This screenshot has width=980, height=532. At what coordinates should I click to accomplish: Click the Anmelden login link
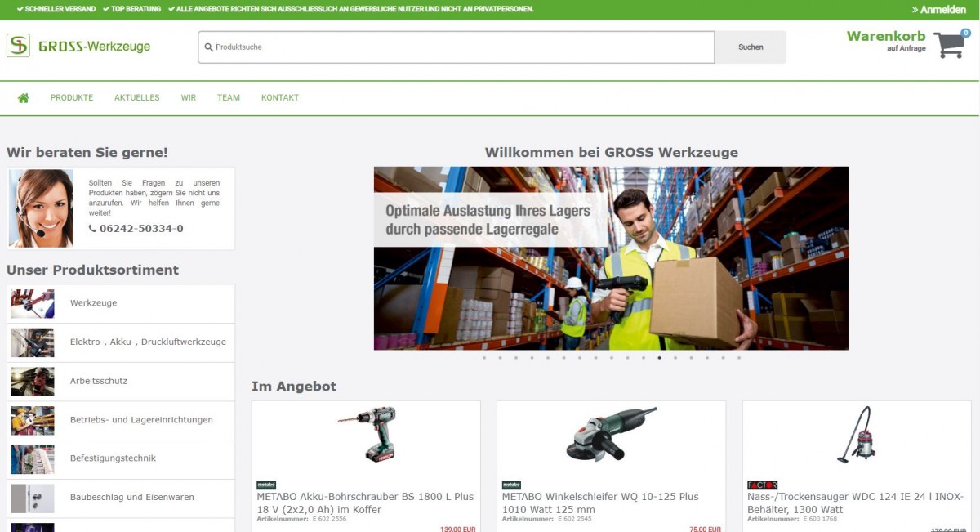pos(938,10)
